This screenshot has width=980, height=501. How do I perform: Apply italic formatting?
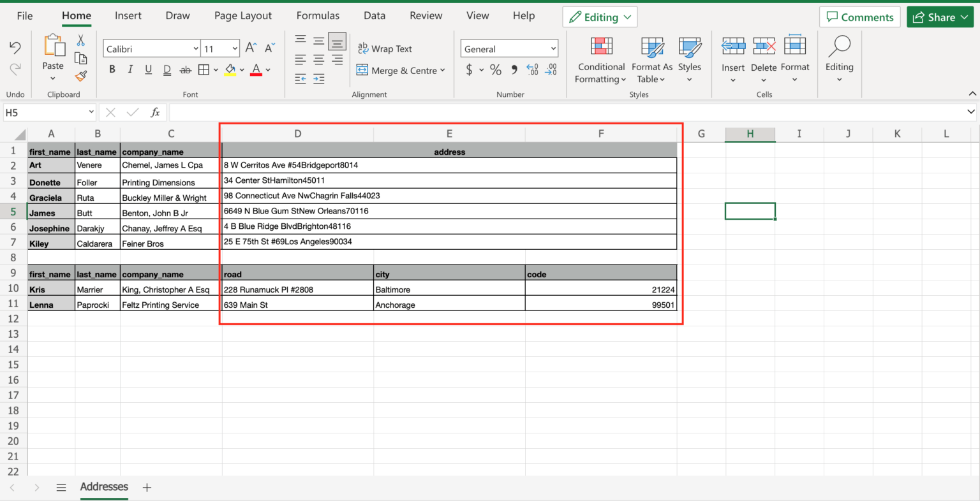(x=130, y=69)
